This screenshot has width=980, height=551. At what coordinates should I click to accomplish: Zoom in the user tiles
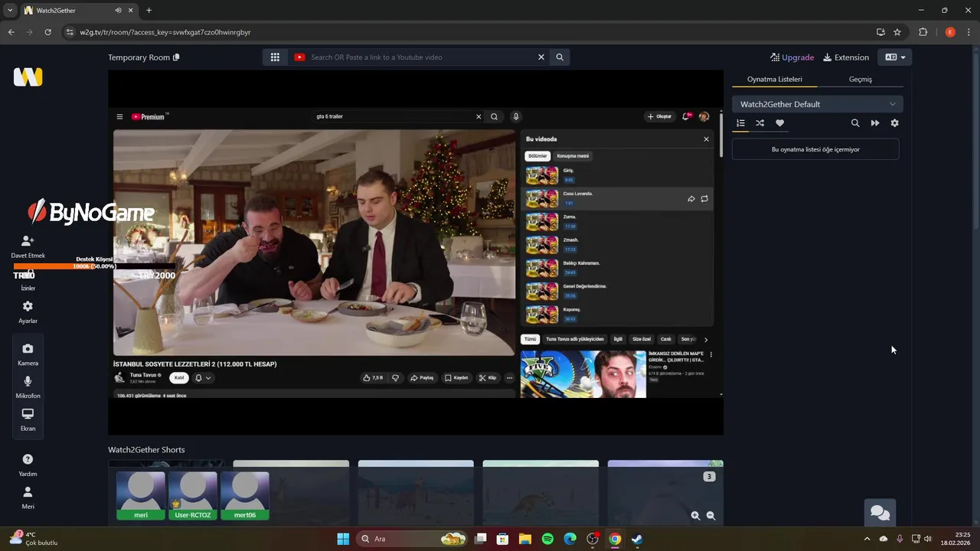tap(695, 516)
